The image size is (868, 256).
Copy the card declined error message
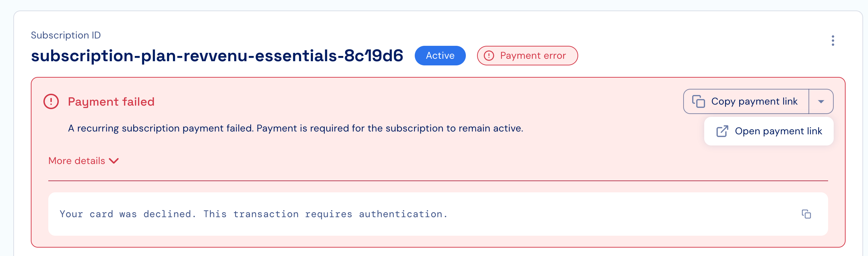(x=806, y=214)
